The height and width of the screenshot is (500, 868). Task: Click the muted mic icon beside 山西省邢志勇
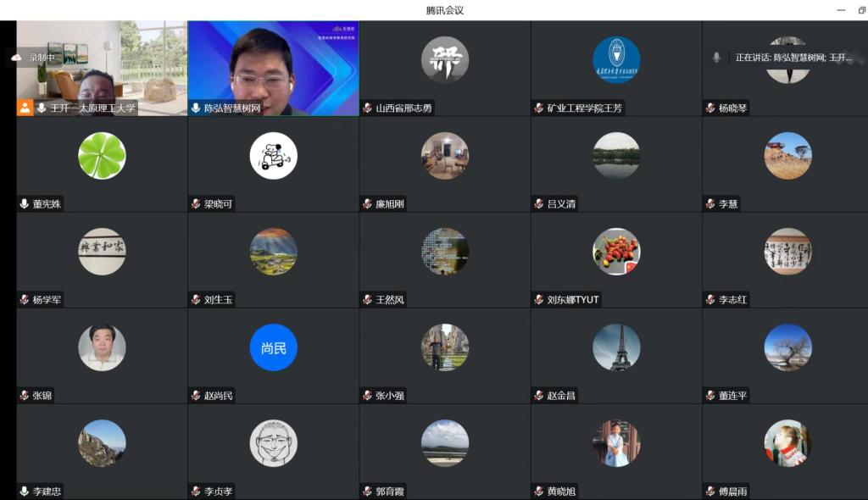point(367,108)
